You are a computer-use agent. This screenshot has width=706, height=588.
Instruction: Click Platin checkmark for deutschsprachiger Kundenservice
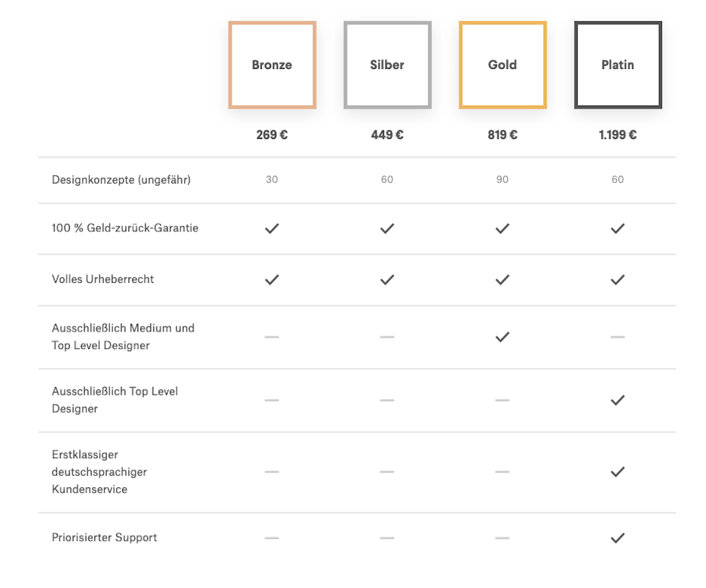pos(618,472)
